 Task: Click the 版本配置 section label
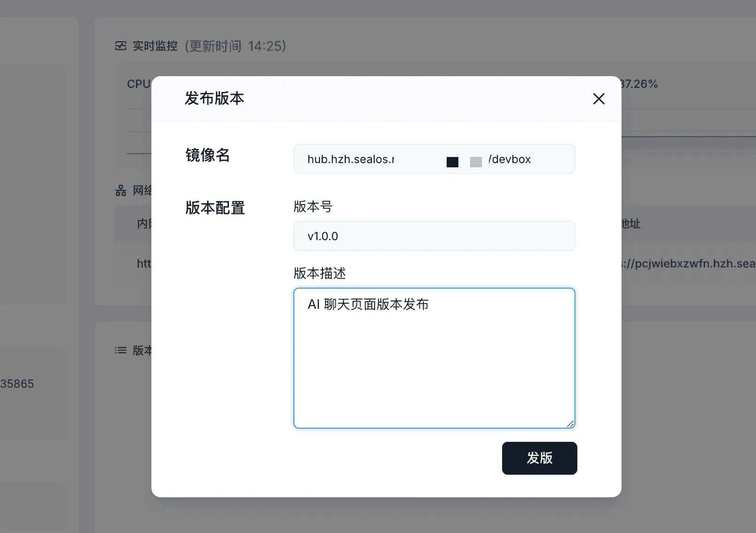click(215, 208)
